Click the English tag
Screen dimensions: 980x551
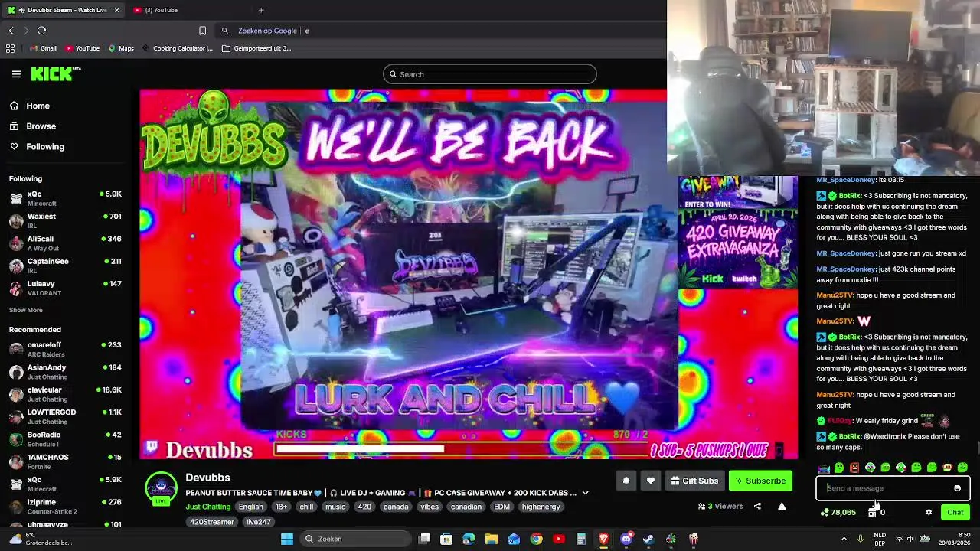(250, 507)
